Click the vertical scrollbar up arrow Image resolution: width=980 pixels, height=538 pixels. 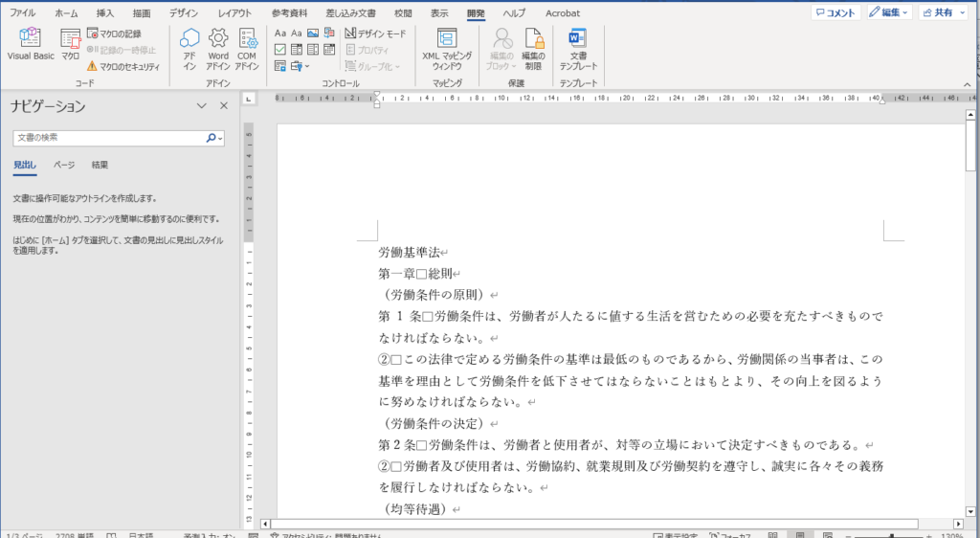(x=970, y=114)
